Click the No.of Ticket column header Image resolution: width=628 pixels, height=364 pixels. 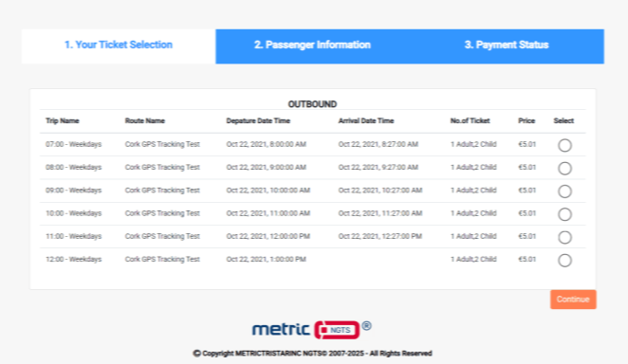point(470,120)
